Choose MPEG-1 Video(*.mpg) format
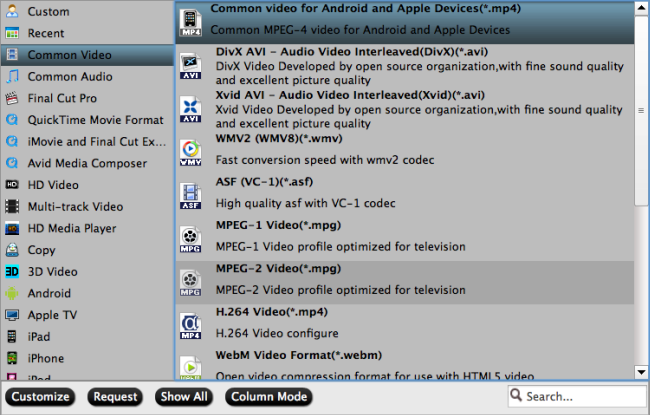Screen dimensions: 650x415 click(x=405, y=239)
